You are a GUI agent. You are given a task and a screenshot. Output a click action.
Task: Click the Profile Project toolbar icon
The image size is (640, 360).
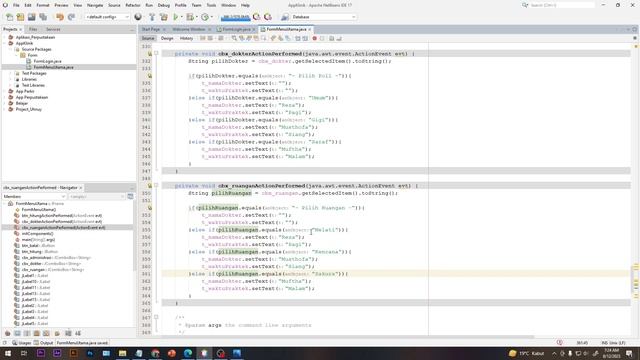tap(205, 17)
